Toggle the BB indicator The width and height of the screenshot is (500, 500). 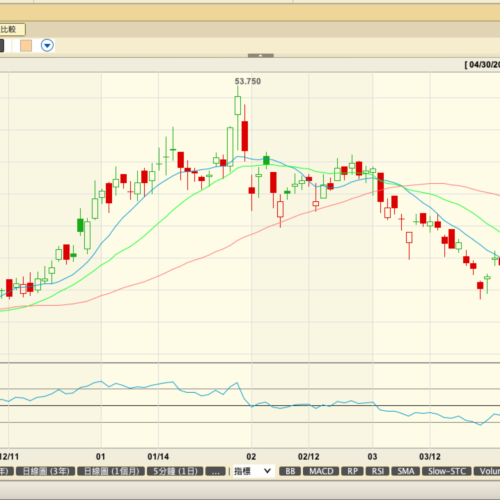click(x=290, y=471)
